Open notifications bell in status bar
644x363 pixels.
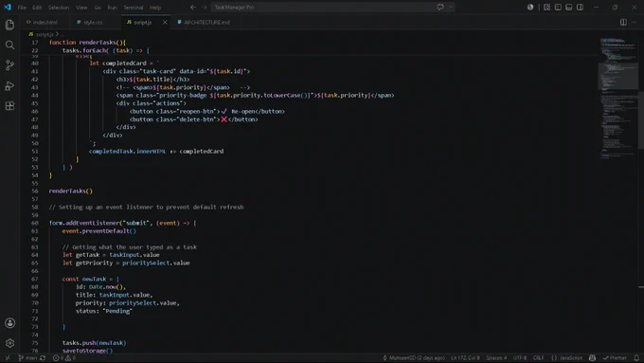[x=636, y=357]
